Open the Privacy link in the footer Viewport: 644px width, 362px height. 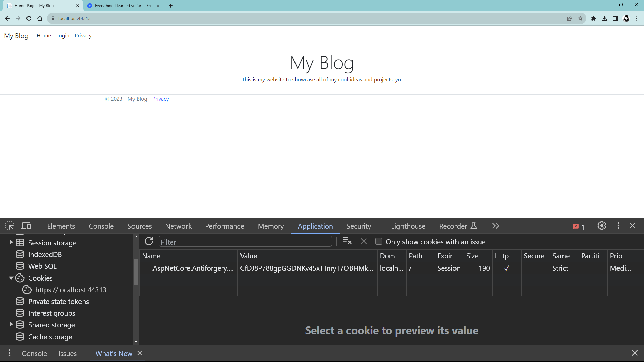pos(160,99)
